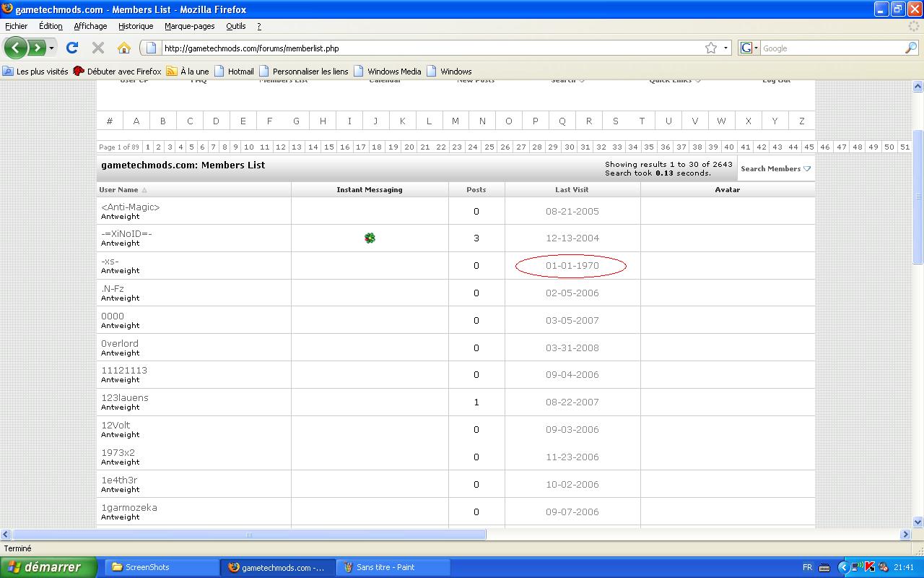Click the keyboard icon in system tray
The height and width of the screenshot is (578, 924).
[x=824, y=567]
